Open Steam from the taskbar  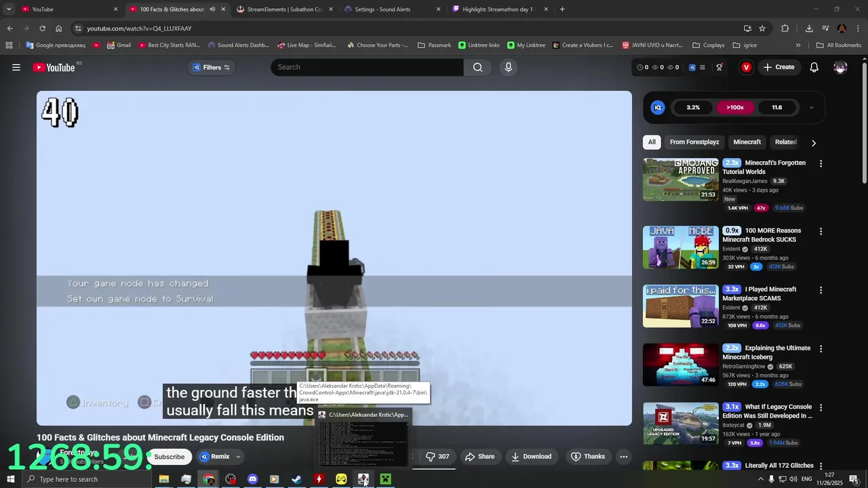pos(296,479)
